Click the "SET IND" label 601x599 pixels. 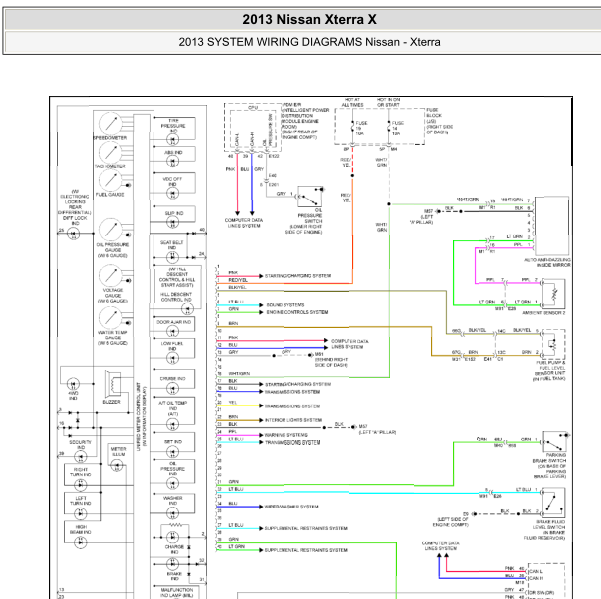(x=172, y=441)
